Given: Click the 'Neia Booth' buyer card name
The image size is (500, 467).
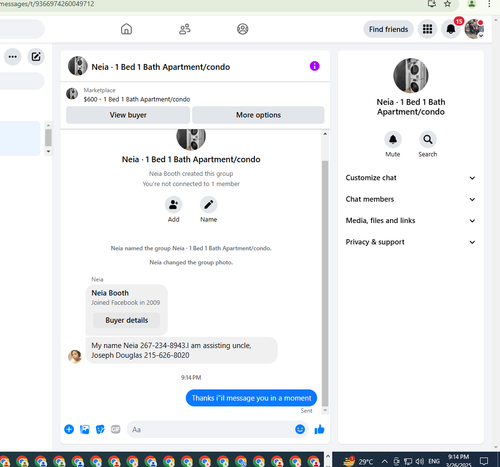Looking at the screenshot, I should pos(110,293).
